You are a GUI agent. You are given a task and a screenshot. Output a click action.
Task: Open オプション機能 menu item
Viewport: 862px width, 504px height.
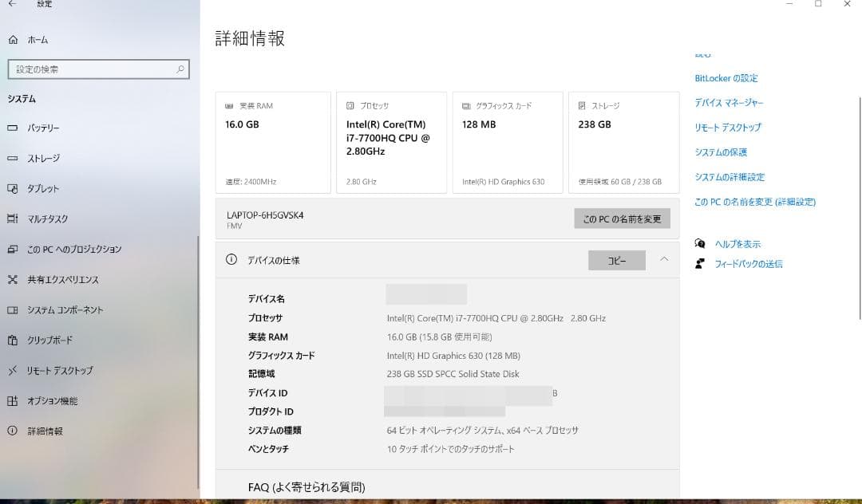click(53, 401)
